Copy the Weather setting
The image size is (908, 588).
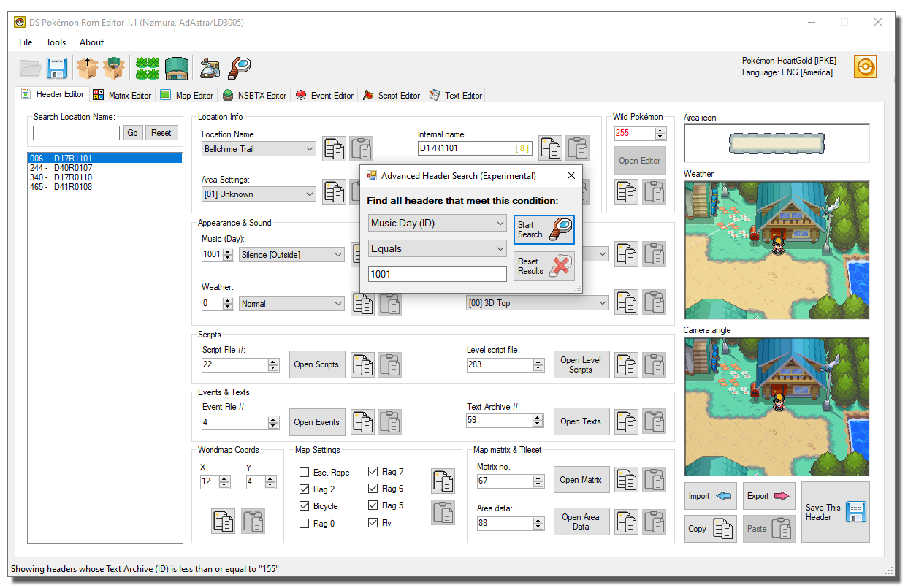[362, 303]
